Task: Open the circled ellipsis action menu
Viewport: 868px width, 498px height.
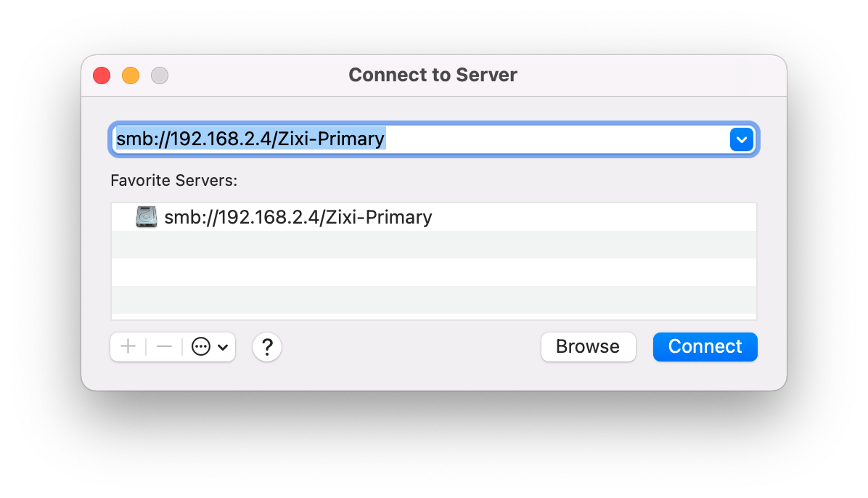Action: click(x=201, y=347)
